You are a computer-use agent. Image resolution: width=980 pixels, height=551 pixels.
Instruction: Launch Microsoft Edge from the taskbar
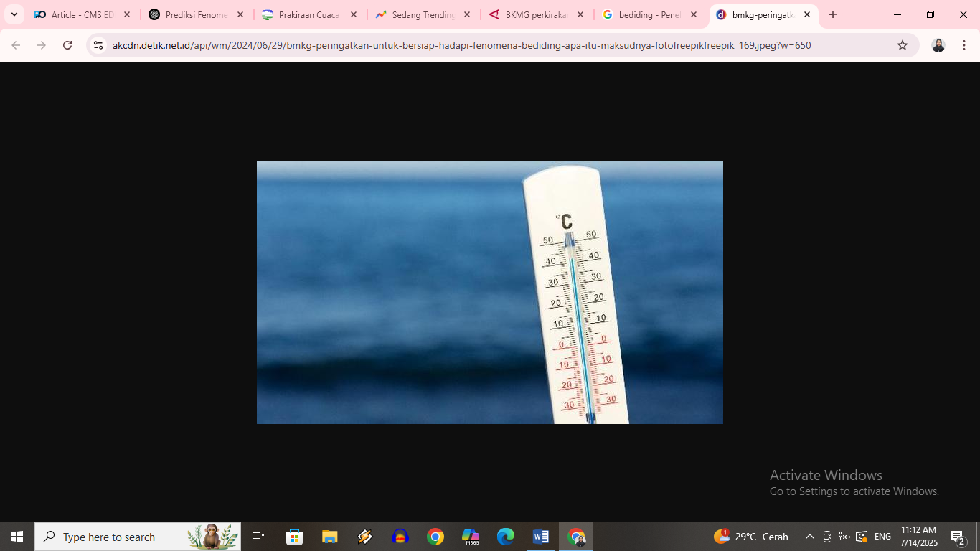tap(506, 537)
